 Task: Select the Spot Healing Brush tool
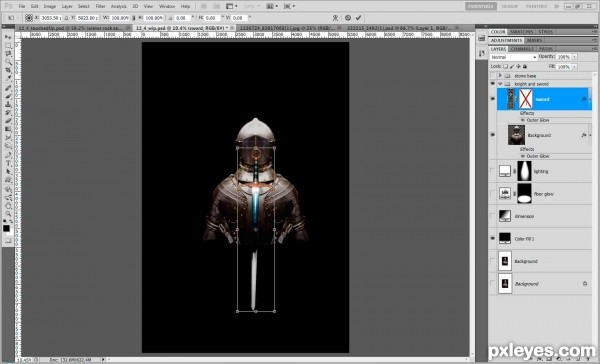pos(8,89)
